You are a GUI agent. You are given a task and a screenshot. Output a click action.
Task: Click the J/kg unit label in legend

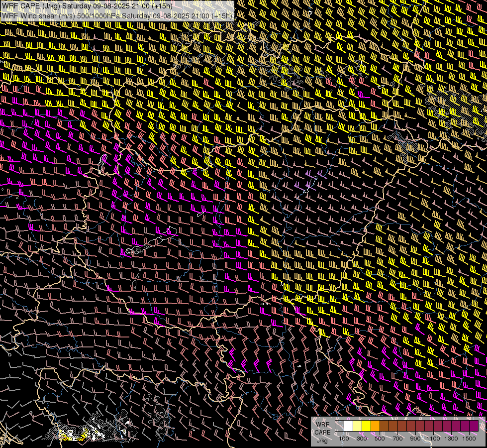322,440
